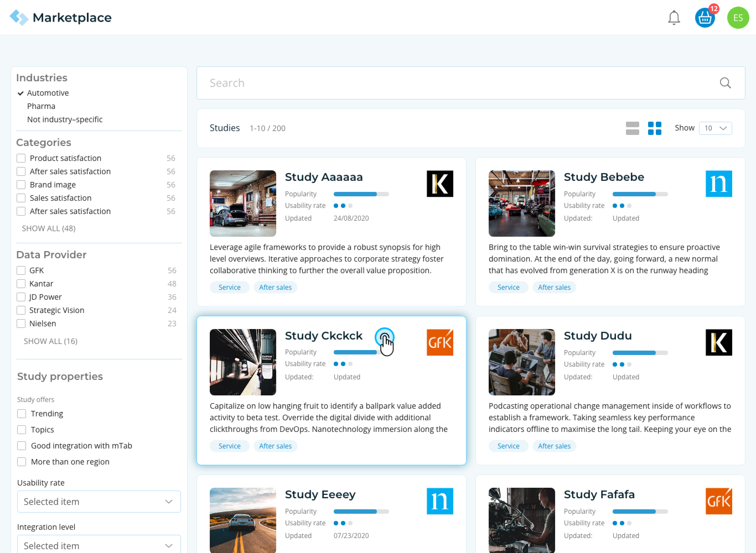The image size is (756, 553).
Task: Check the Sales satisfaction category
Action: [x=21, y=198]
